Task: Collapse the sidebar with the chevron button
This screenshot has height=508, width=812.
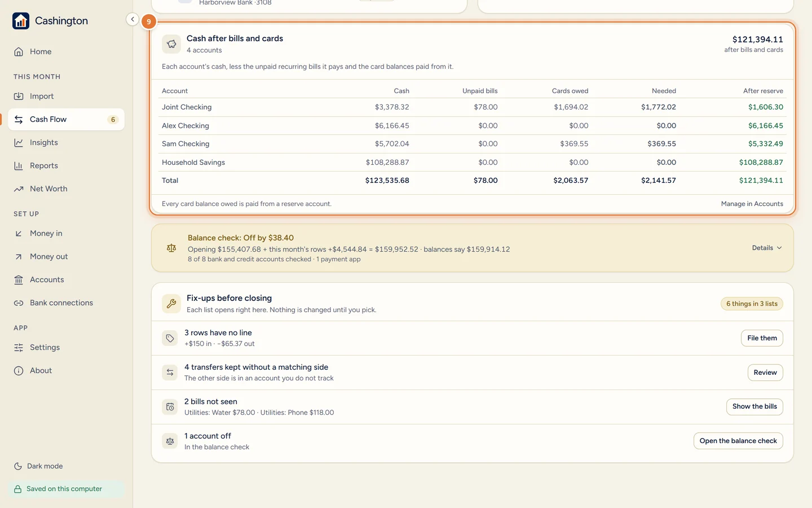Action: (133, 19)
